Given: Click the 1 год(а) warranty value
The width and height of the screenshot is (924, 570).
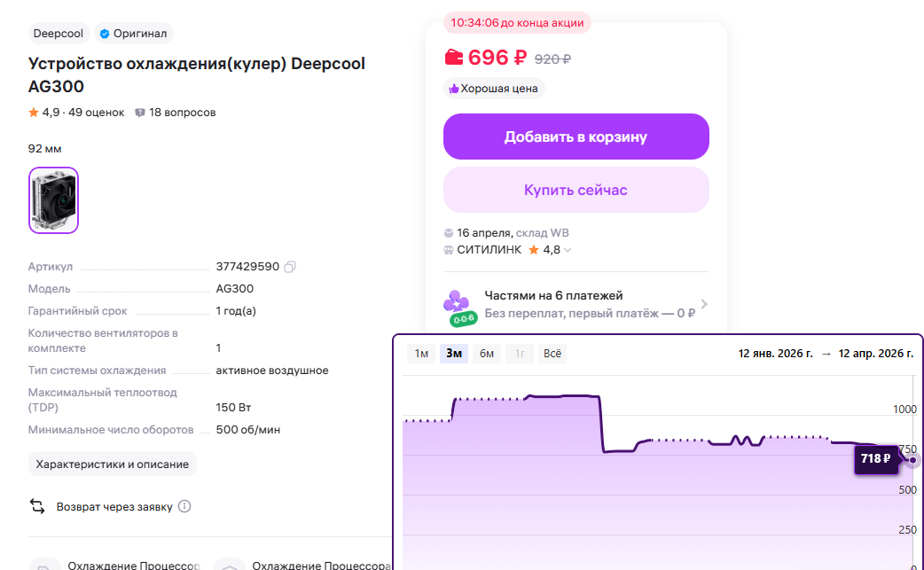Looking at the screenshot, I should tap(236, 311).
